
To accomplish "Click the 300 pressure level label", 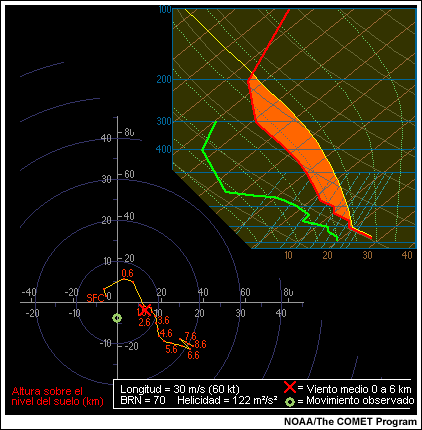I will coord(164,121).
